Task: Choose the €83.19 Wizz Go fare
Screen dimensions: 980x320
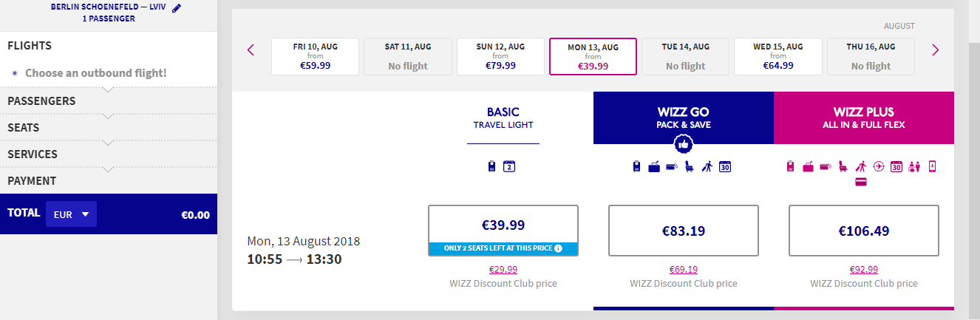Action: tap(683, 231)
